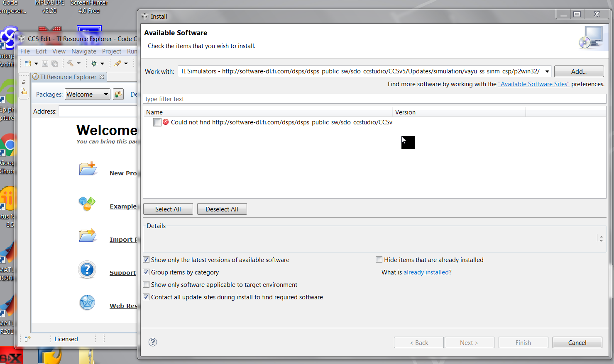Click the Version column header
Screen dimensions: 614x364
coord(459,112)
